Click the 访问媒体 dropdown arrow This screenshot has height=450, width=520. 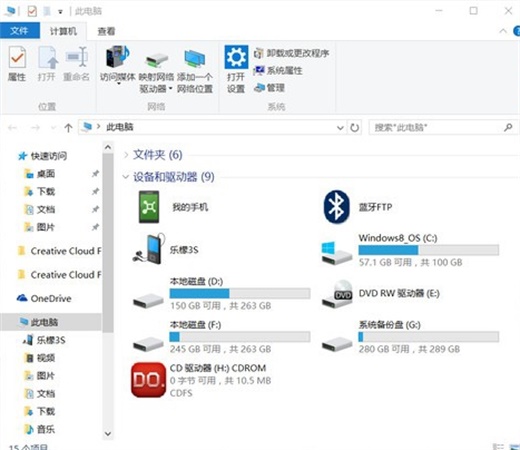[118, 84]
